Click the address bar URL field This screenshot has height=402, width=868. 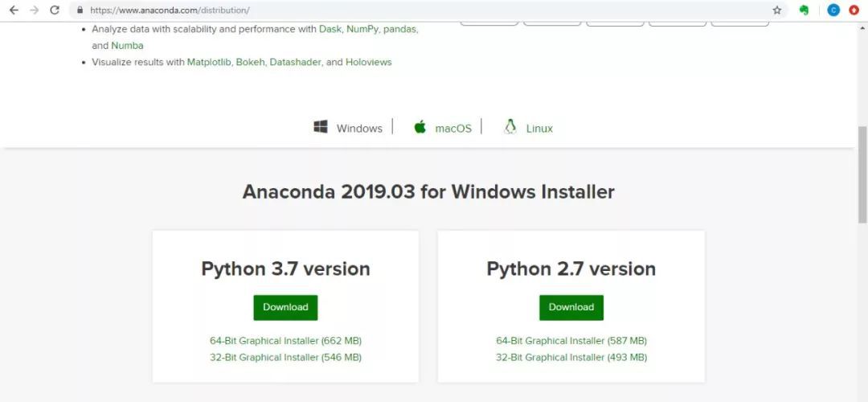426,10
